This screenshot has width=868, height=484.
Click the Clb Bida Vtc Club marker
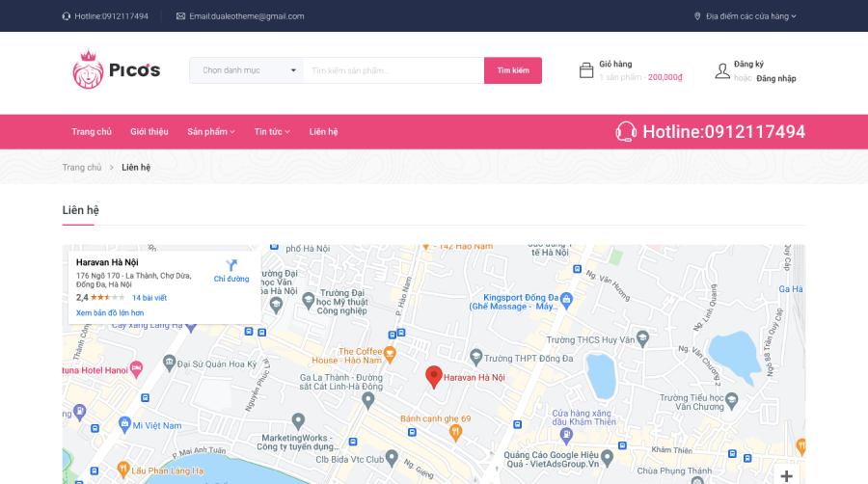tap(392, 458)
